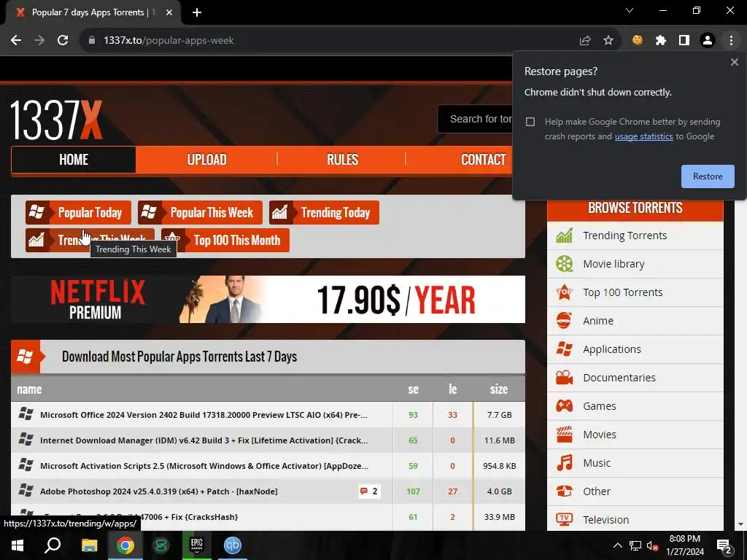Open the muted volume tray icon
The width and height of the screenshot is (747, 560).
pyautogui.click(x=652, y=545)
